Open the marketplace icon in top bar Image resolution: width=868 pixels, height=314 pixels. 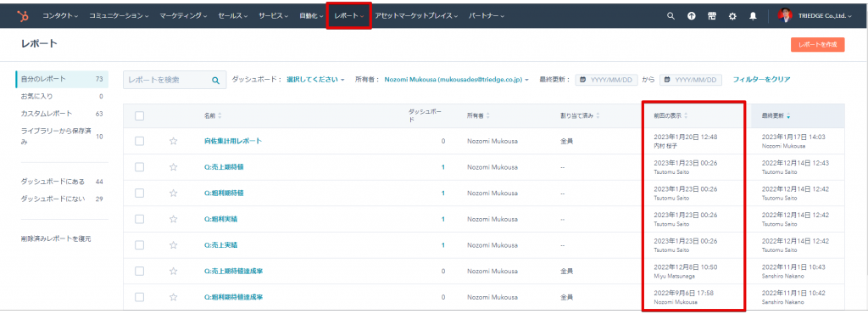point(712,16)
